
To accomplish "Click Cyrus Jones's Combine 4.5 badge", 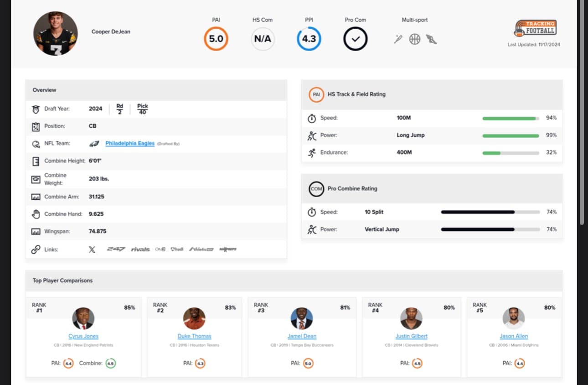I will coord(110,364).
